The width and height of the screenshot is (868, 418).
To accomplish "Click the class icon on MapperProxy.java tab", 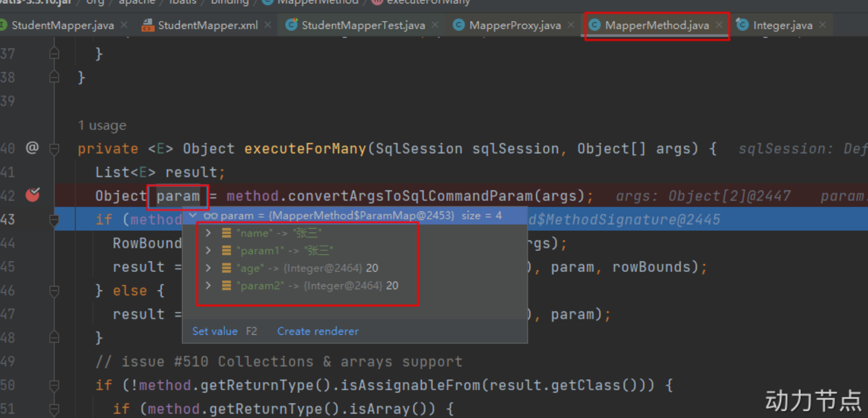I will coord(458,25).
